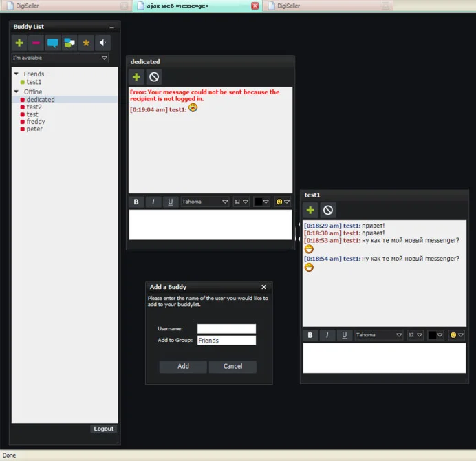Select offline buddy test2
The height and width of the screenshot is (461, 476).
click(x=34, y=107)
